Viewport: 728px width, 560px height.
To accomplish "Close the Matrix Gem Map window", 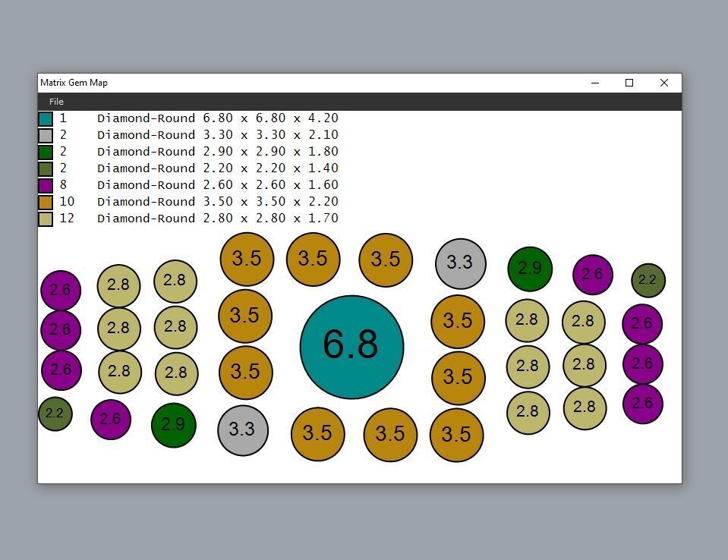I will point(664,83).
